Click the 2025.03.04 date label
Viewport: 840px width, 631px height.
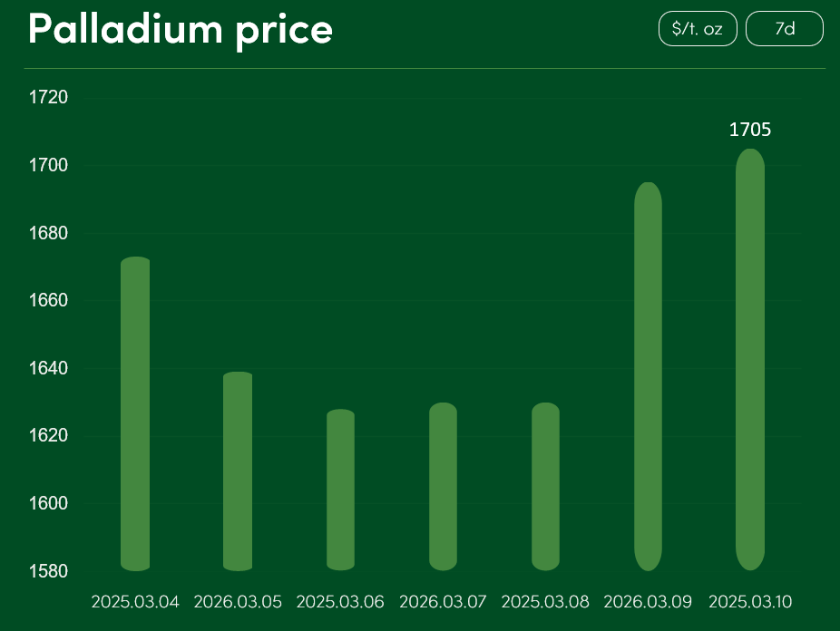135,602
